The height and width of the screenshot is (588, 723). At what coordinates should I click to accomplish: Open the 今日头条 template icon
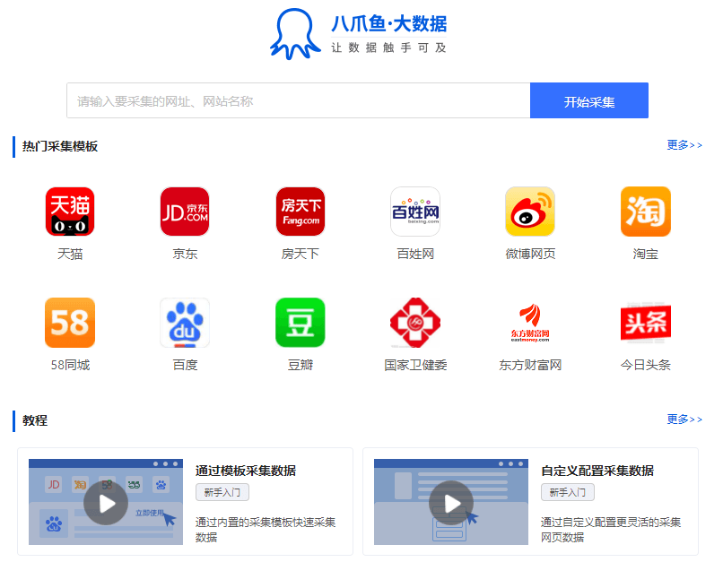(646, 323)
